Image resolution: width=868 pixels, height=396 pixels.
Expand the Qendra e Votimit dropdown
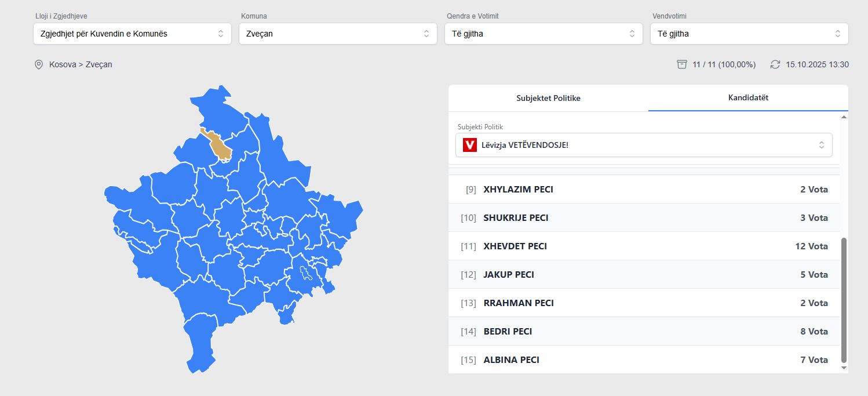coord(544,34)
